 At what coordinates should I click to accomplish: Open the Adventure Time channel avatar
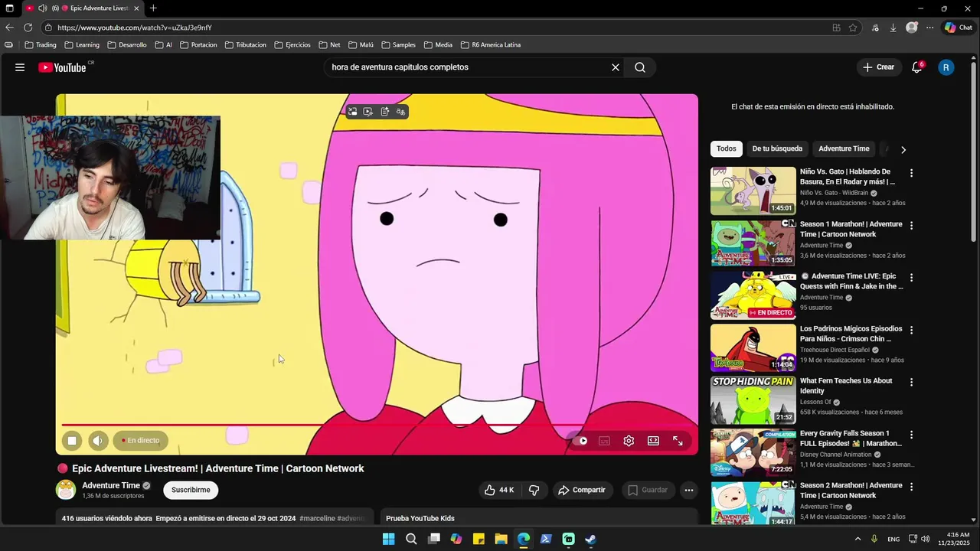66,490
